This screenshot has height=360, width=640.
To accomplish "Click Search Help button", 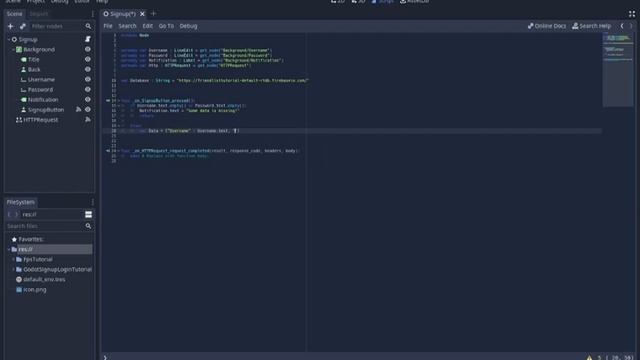I will coord(591,26).
